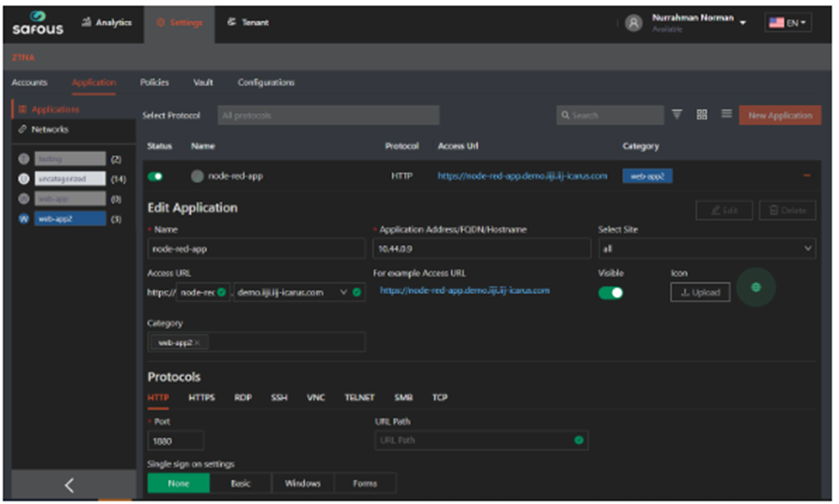Select the TCP protocol tab

(440, 397)
